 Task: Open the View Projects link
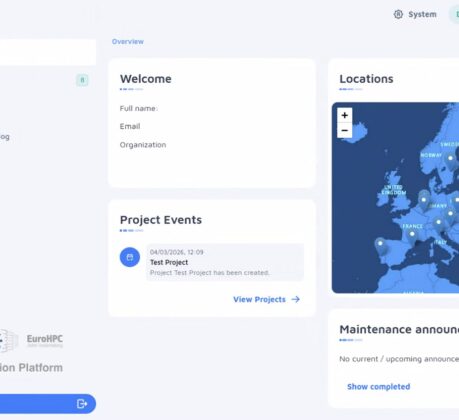[259, 299]
